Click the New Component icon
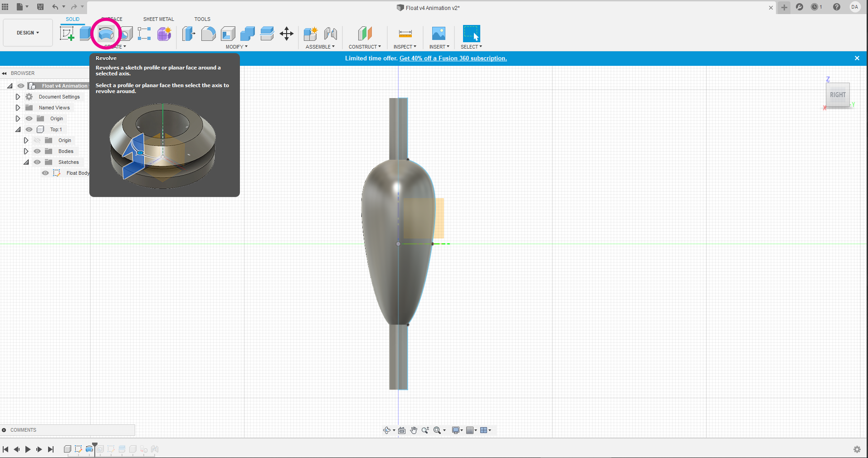868x458 pixels. [311, 34]
